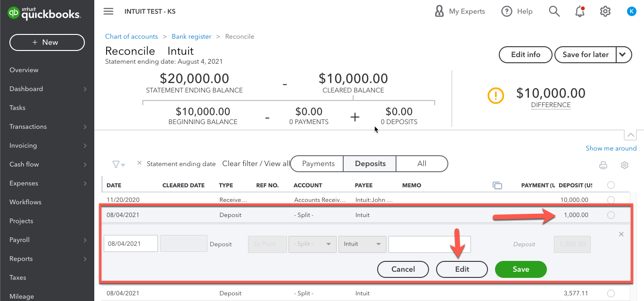
Task: Open the hamburger navigation menu
Action: 108,11
